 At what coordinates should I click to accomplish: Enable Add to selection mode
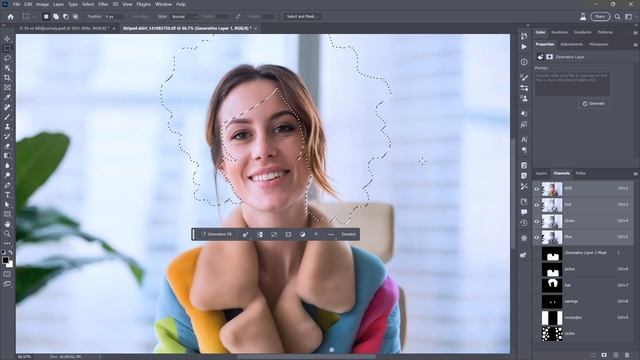tap(56, 17)
